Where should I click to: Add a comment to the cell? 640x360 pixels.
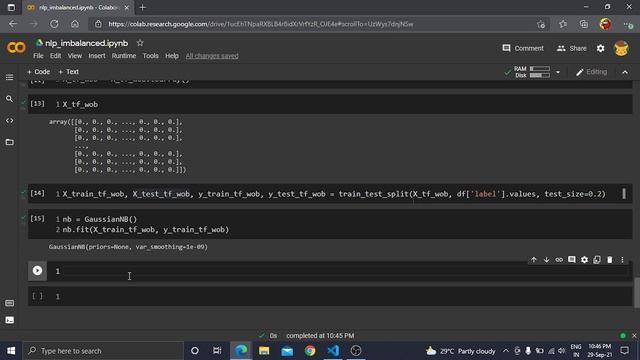pyautogui.click(x=571, y=260)
